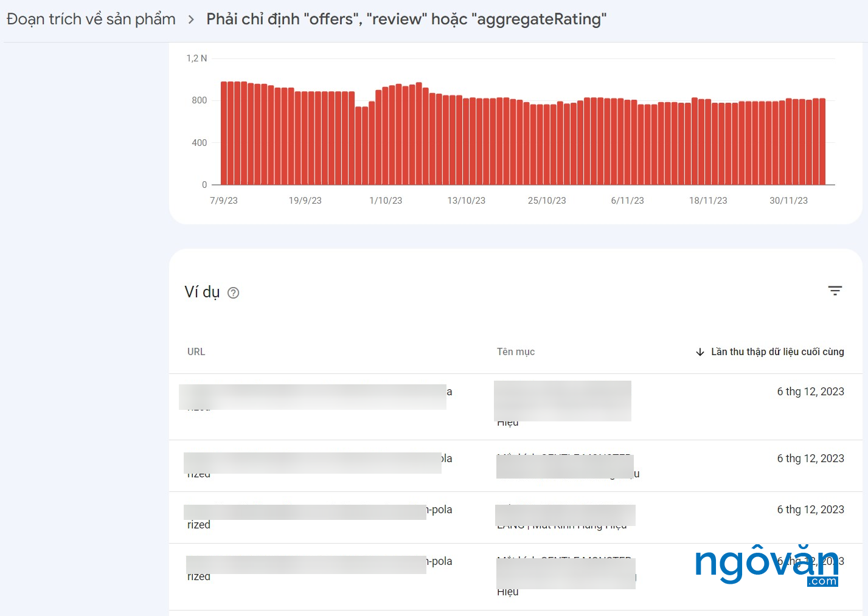
Task: Open the filter rows icon
Action: coord(835,291)
